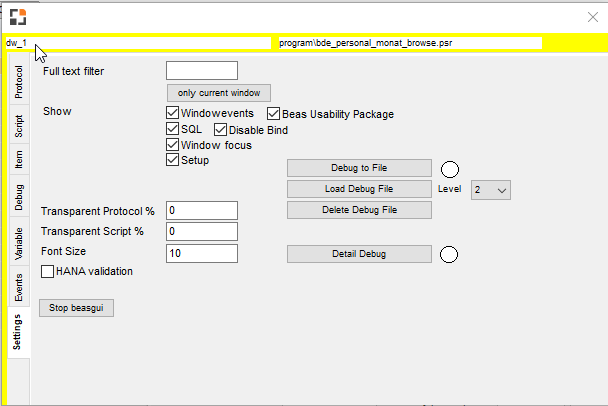This screenshot has height=406, width=608.
Task: Open the Level dropdown
Action: [490, 189]
